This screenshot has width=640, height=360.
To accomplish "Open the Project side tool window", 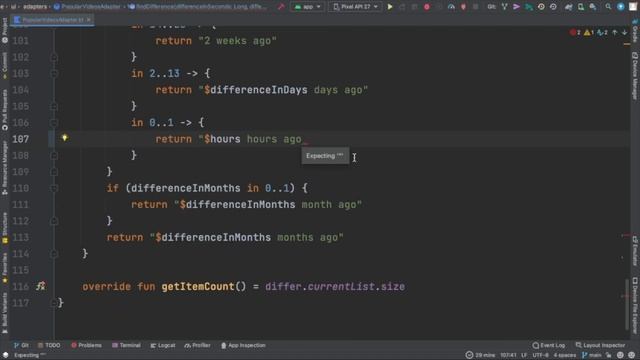I will click(4, 30).
